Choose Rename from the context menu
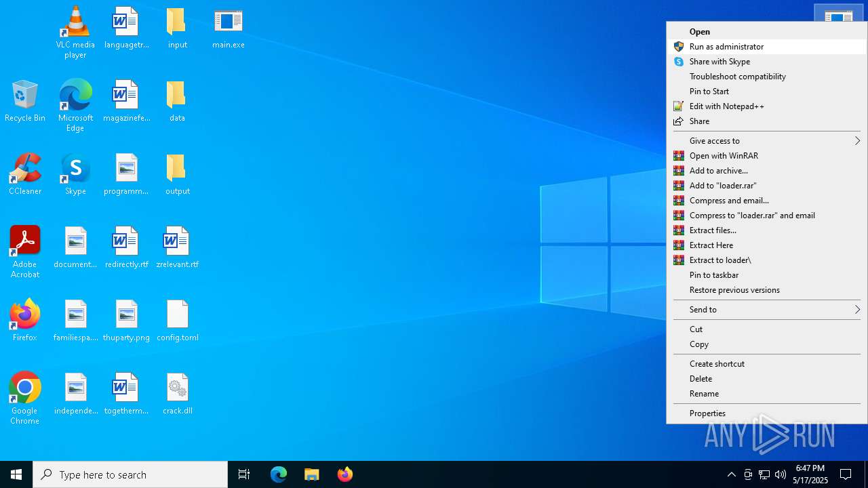Viewport: 868px width, 488px height. click(x=766, y=394)
